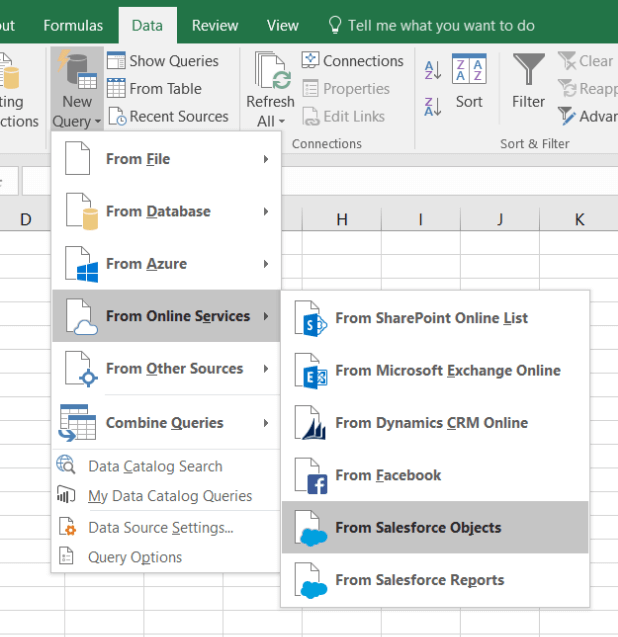Click the From Other Sources icon
Image resolution: width=618 pixels, height=637 pixels.
pyautogui.click(x=82, y=369)
